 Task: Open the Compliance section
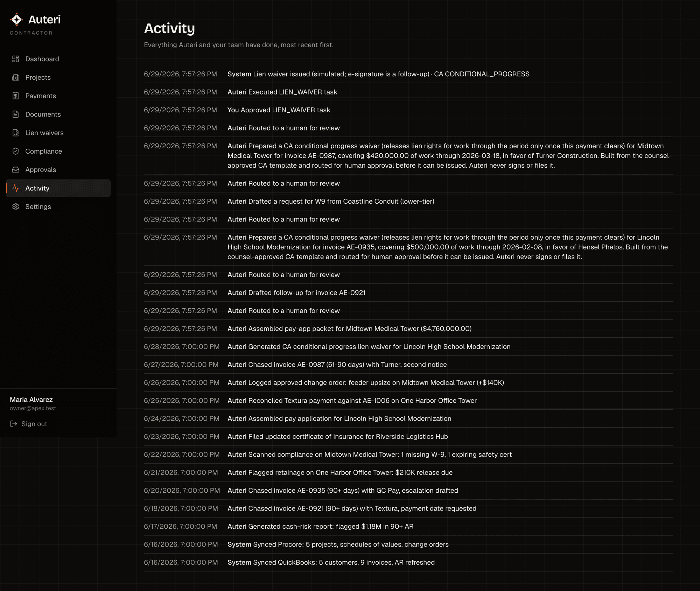pos(58,151)
